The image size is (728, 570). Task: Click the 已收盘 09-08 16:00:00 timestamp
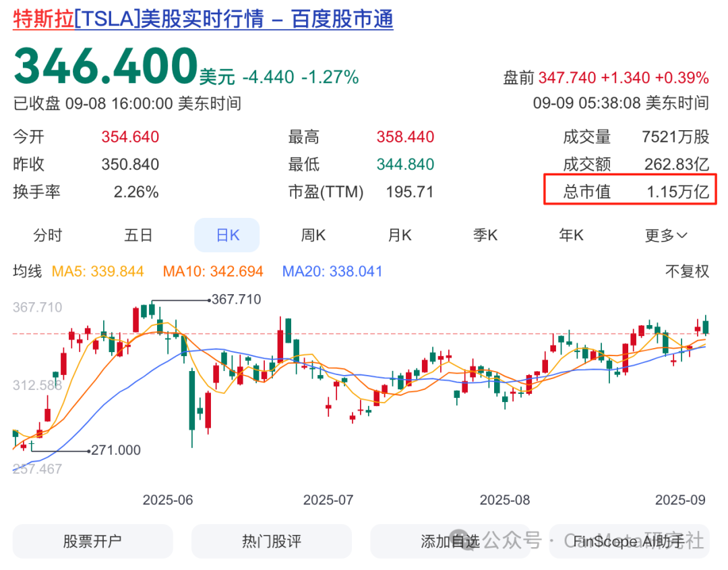pyautogui.click(x=127, y=103)
